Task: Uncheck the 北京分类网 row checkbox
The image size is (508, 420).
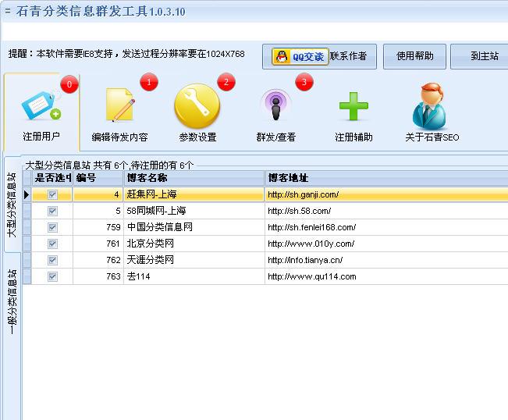Action: click(52, 244)
